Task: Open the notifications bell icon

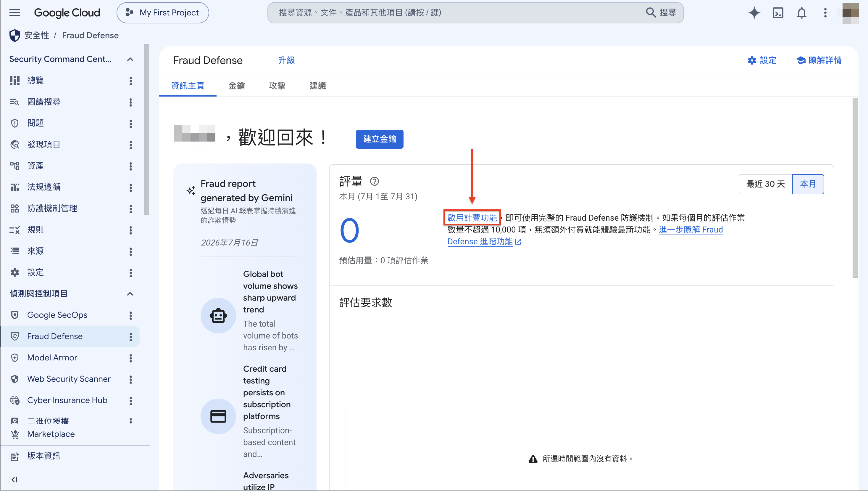Action: click(802, 13)
